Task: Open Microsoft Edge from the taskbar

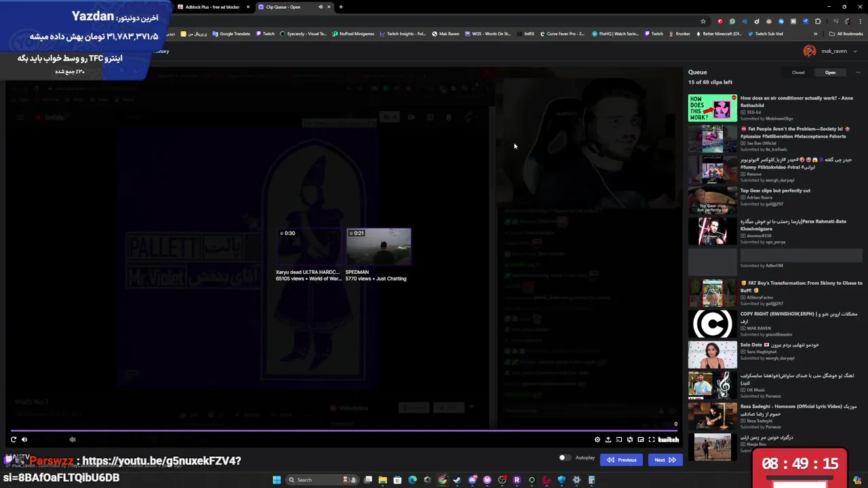Action: [412, 480]
